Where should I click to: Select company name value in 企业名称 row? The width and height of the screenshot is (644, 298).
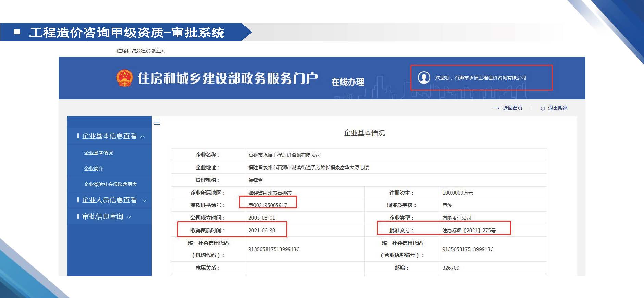click(x=284, y=155)
